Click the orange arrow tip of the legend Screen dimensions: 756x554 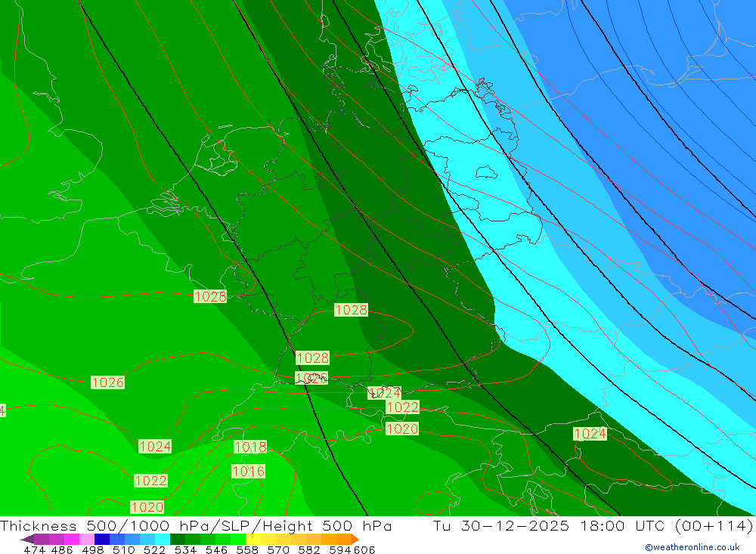click(x=355, y=539)
